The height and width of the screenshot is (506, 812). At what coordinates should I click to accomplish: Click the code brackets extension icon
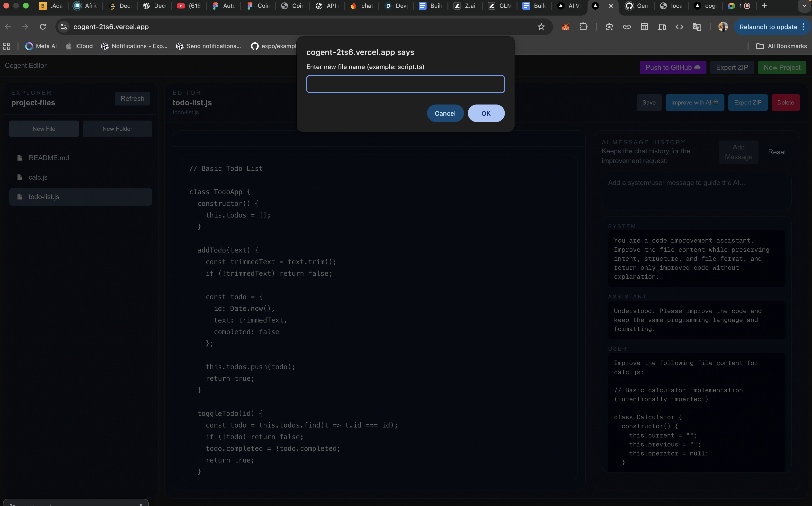click(679, 27)
